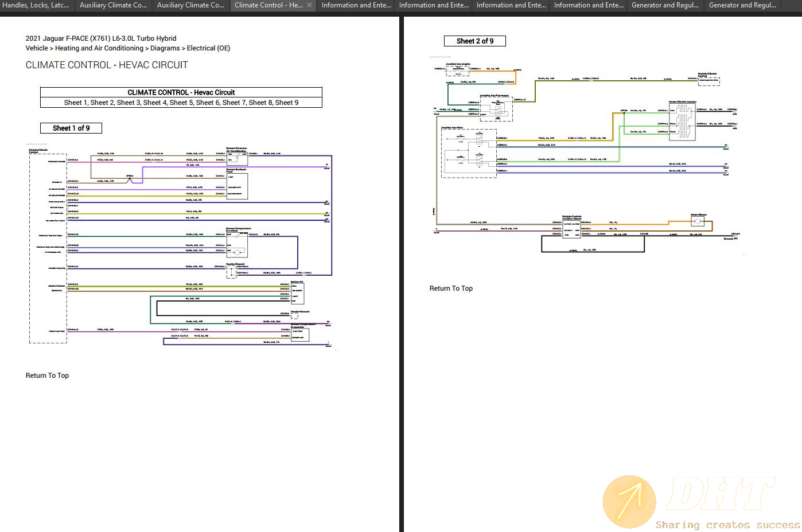Open Sheet 8 from the sheet list

click(260, 103)
